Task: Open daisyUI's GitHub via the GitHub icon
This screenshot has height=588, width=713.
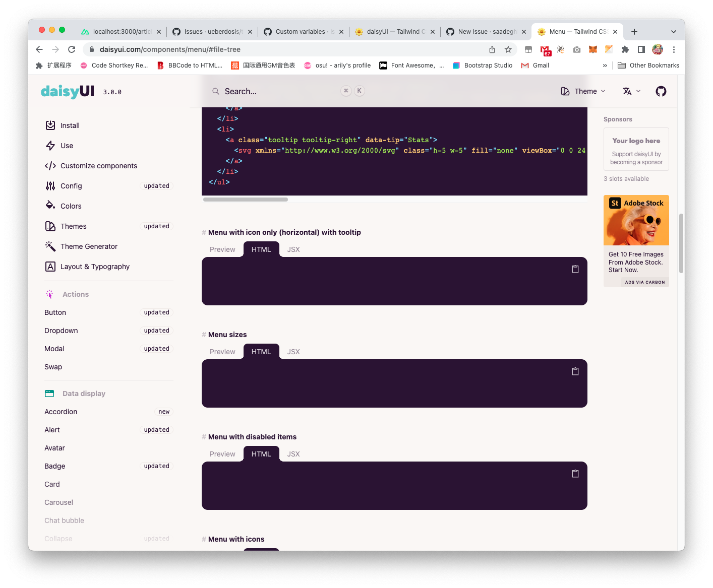Action: pos(661,91)
